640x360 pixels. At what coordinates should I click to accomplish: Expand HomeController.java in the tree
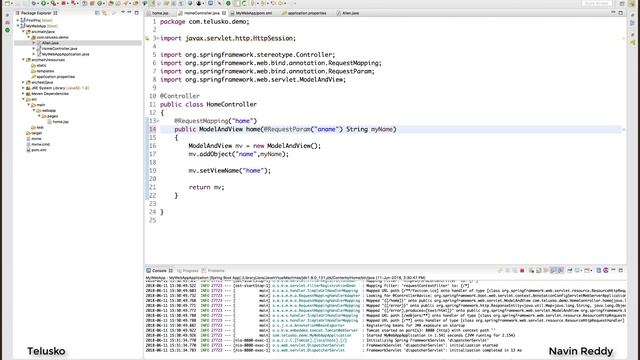coord(34,49)
